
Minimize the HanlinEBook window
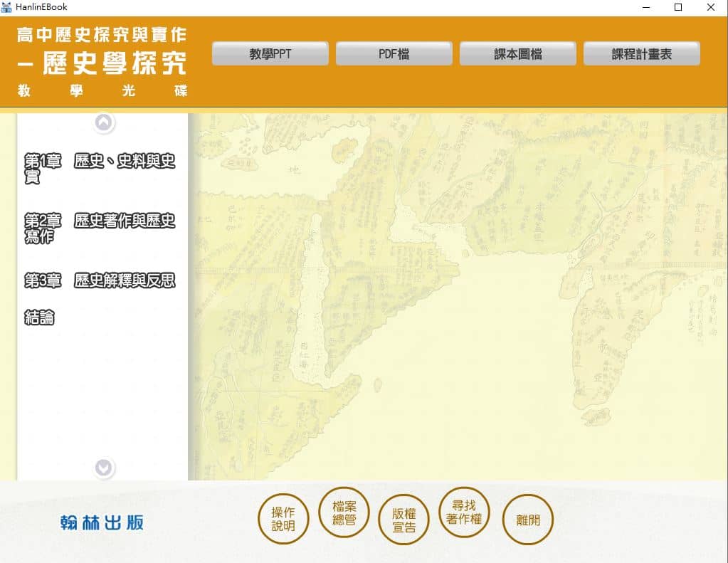click(646, 7)
